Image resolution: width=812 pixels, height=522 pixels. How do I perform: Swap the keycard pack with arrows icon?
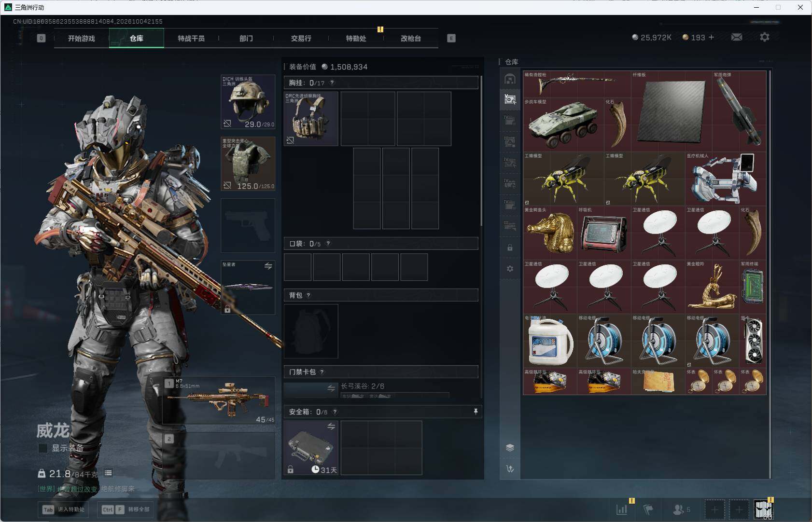tap(331, 388)
